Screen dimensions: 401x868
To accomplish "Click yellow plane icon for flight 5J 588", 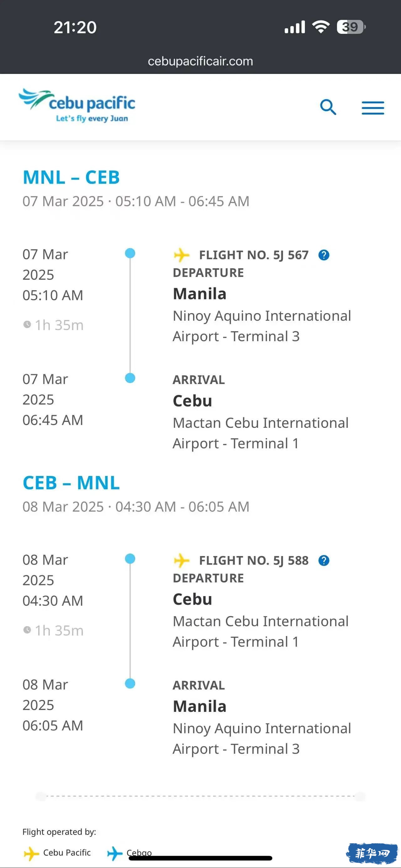I will 181,560.
